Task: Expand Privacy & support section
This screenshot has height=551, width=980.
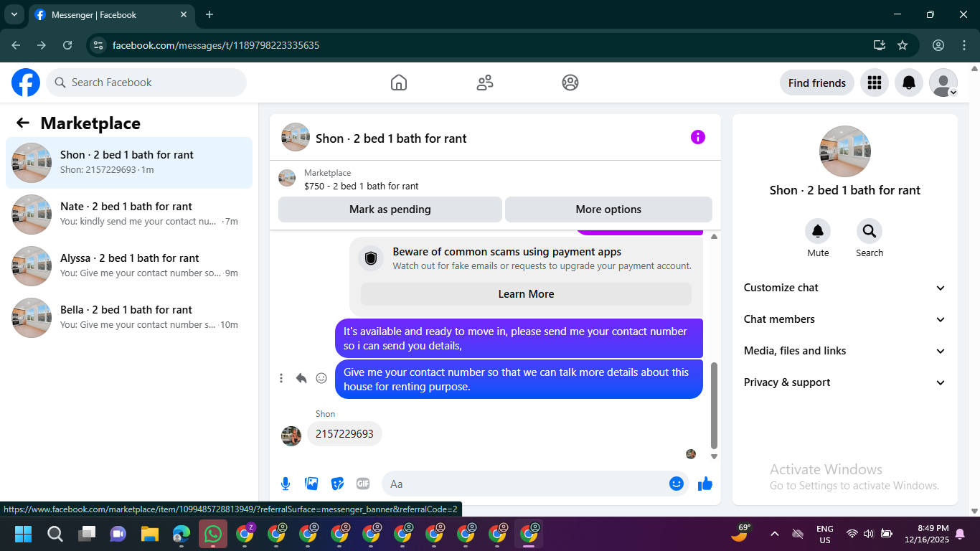Action: (x=845, y=382)
